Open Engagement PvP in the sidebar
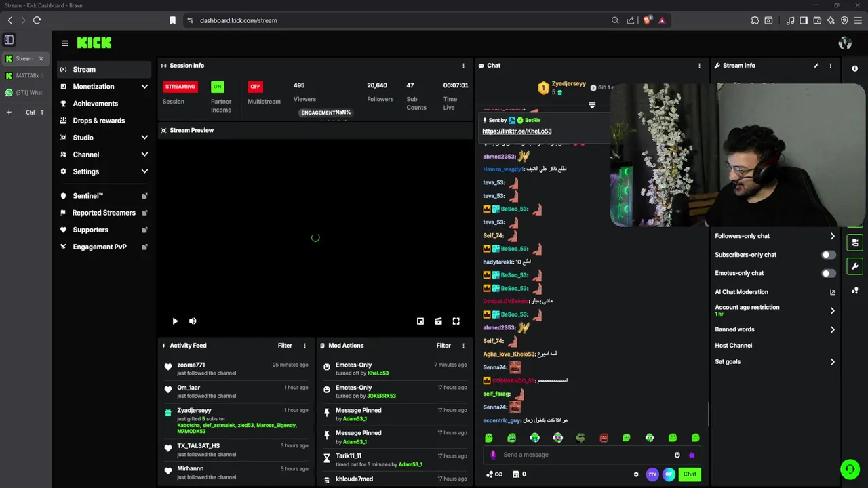 103,247
